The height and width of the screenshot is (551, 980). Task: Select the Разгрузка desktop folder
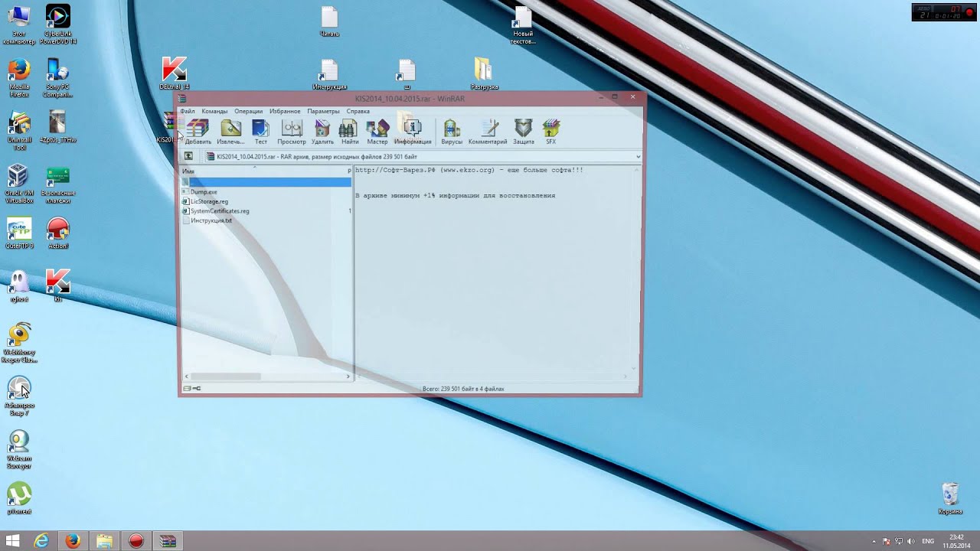point(484,74)
